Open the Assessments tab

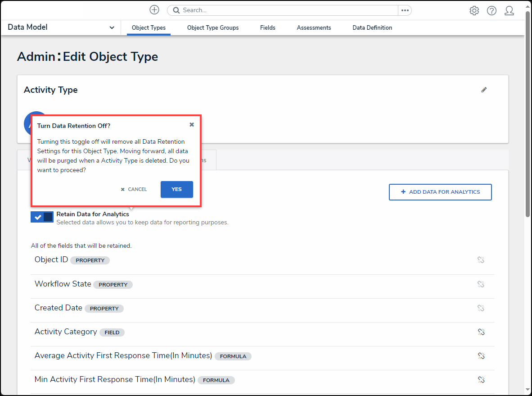tap(314, 27)
